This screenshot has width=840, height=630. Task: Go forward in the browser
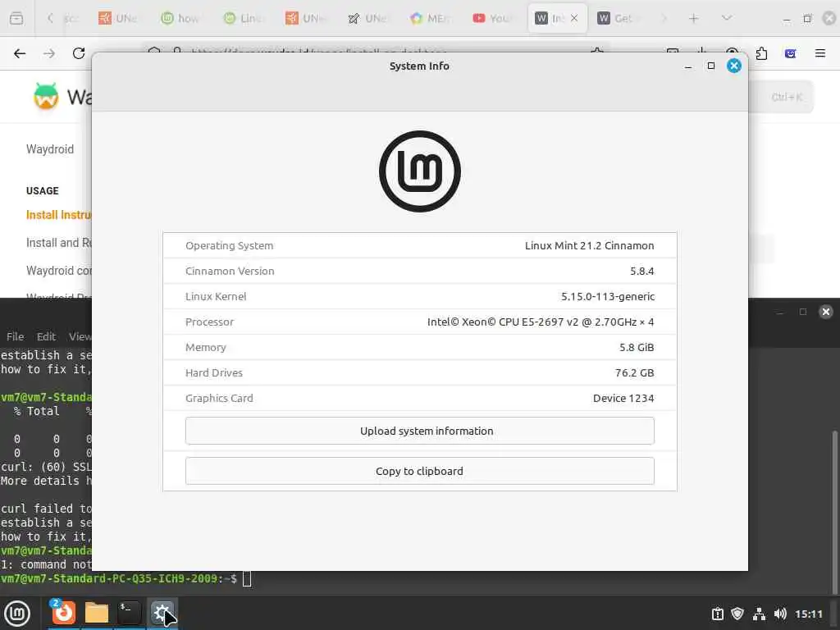(48, 53)
